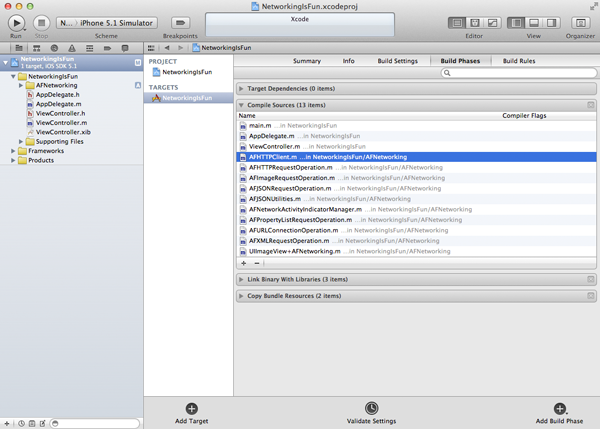Screen dimensions: 600x429
Task: Collapse the NetworkingIsFun group folder
Action: [x=13, y=76]
